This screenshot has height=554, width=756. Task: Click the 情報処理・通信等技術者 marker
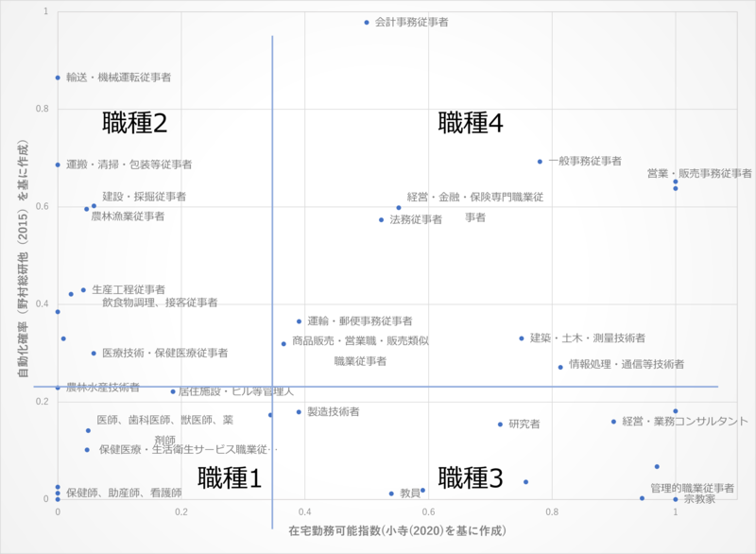(560, 365)
